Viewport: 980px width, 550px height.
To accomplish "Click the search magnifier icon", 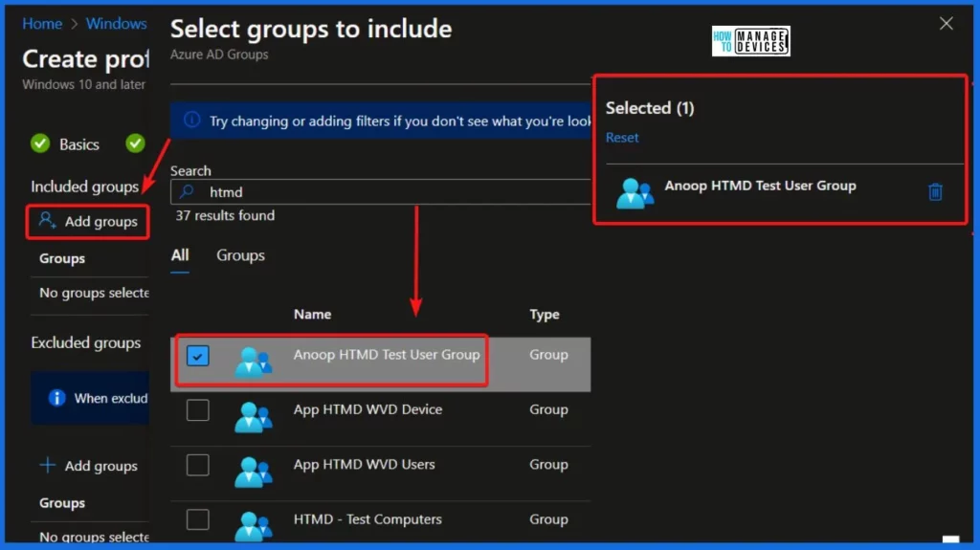I will tap(187, 192).
